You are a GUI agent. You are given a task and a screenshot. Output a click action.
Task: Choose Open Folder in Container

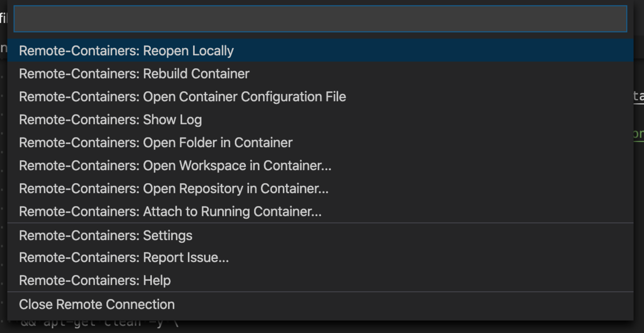155,142
